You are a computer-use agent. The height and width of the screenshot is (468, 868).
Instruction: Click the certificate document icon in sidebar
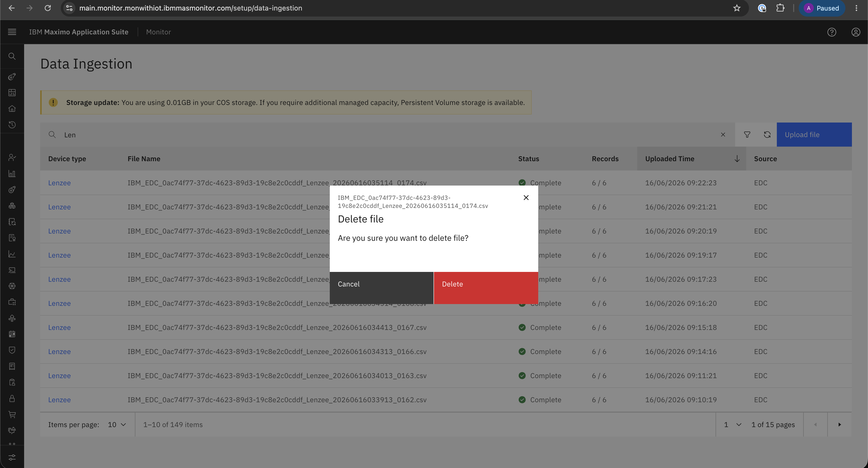pyautogui.click(x=12, y=238)
